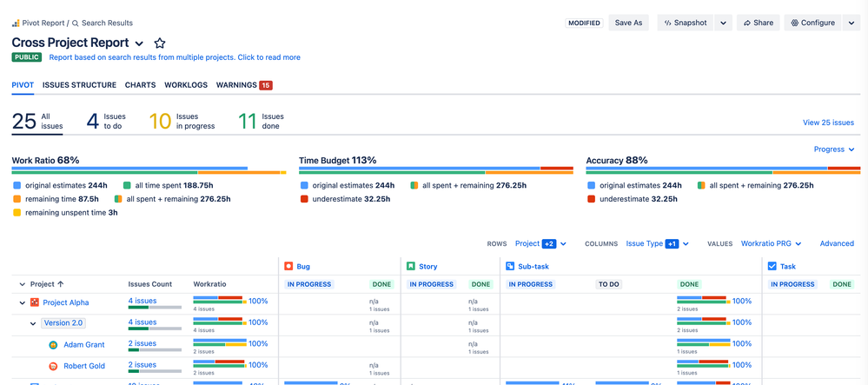Open the Columns Issue Type dropdown
This screenshot has height=385, width=868.
tap(658, 243)
